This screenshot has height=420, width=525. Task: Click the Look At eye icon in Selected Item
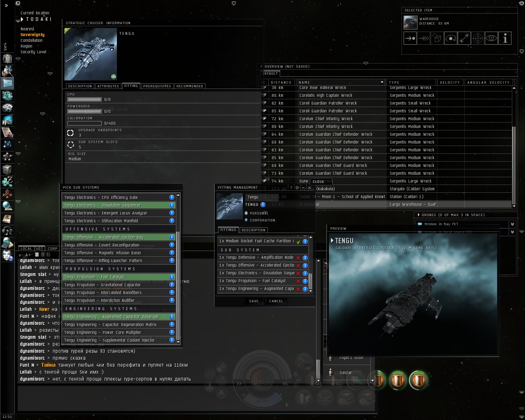coord(491,39)
